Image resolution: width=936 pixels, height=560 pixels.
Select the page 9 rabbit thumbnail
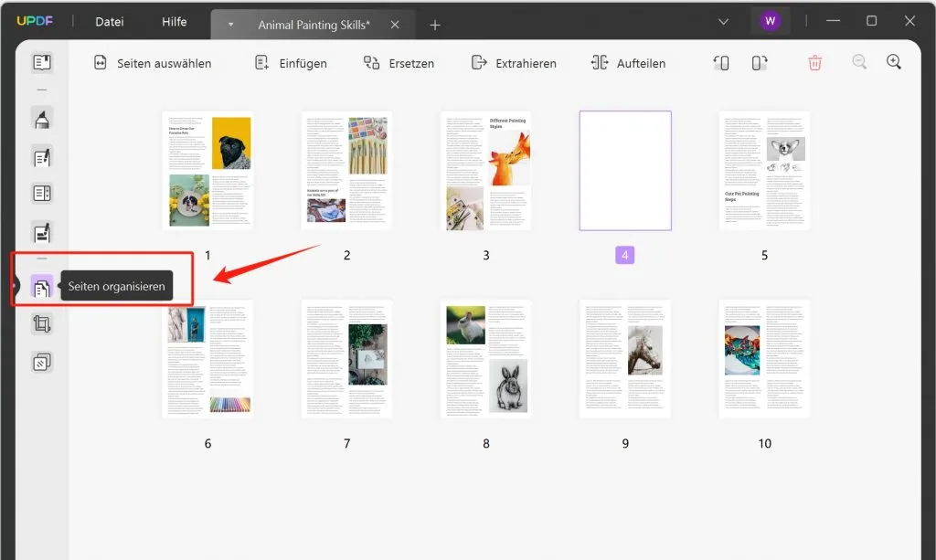click(625, 358)
